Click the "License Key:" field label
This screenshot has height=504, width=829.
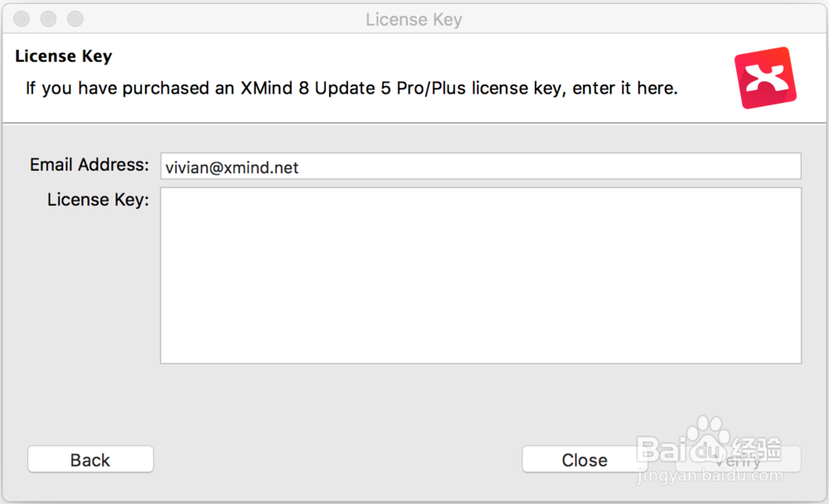(x=98, y=200)
